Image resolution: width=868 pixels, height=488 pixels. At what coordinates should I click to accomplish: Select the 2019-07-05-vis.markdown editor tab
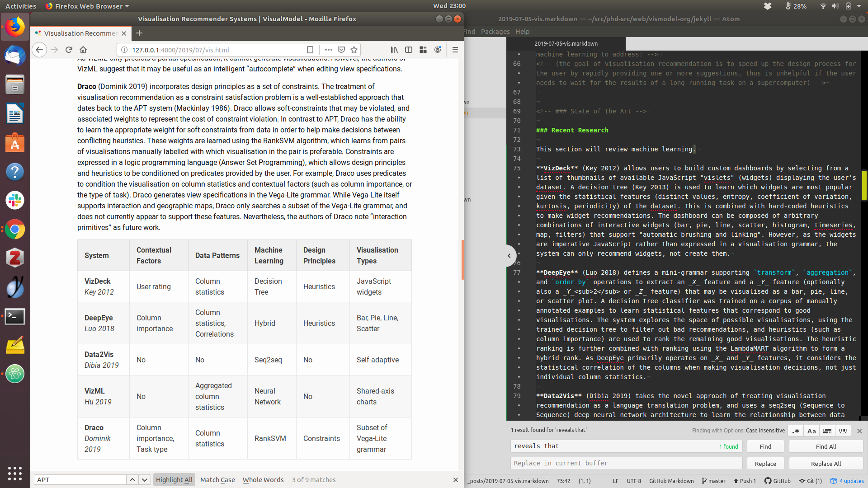click(x=566, y=43)
